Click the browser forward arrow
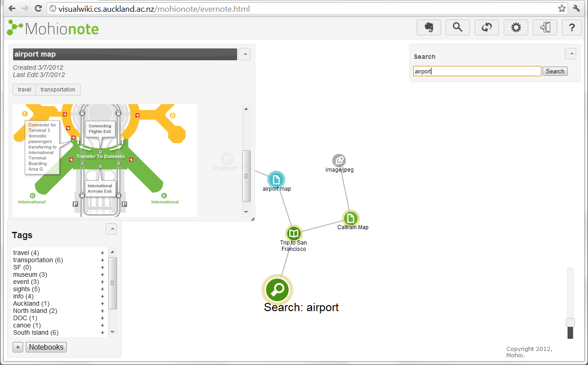The width and height of the screenshot is (588, 365). 25,9
